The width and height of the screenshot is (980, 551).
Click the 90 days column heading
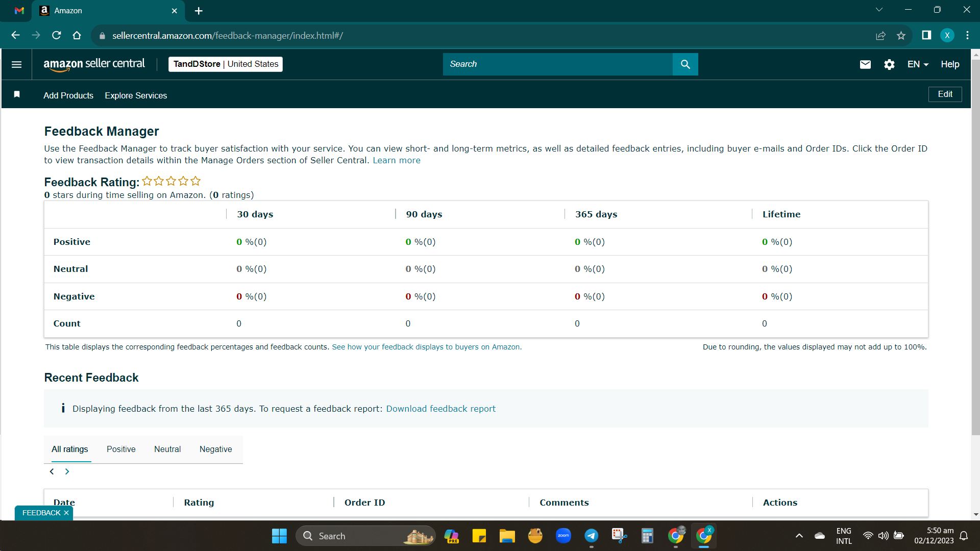424,214
